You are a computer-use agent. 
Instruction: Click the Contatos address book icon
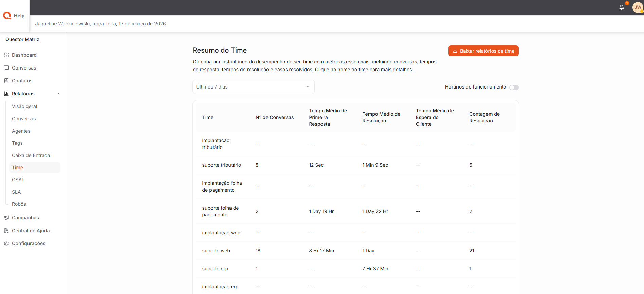tap(6, 81)
